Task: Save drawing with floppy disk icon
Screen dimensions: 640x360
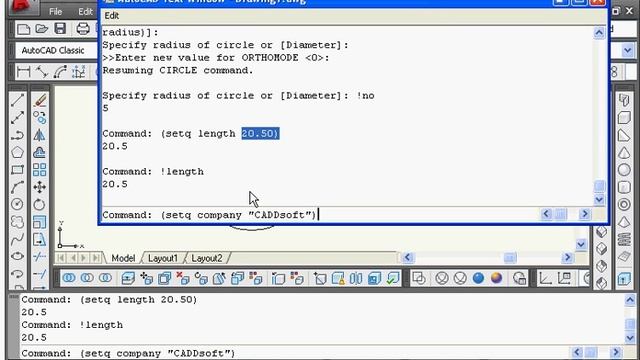Action: tap(60, 29)
